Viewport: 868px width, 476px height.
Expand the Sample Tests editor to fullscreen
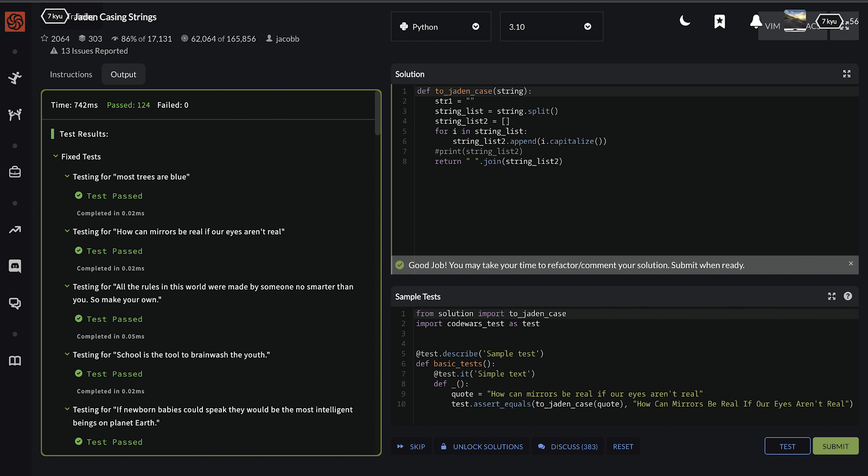point(832,296)
